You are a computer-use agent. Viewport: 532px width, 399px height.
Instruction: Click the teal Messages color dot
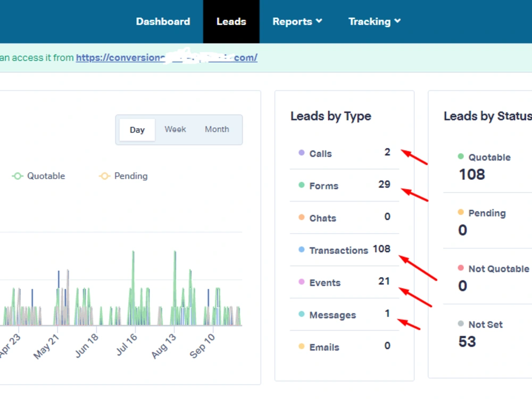coord(301,314)
